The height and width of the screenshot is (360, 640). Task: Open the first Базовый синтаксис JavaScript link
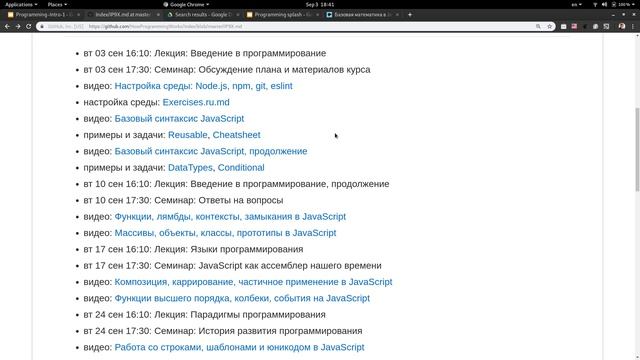[x=179, y=118]
